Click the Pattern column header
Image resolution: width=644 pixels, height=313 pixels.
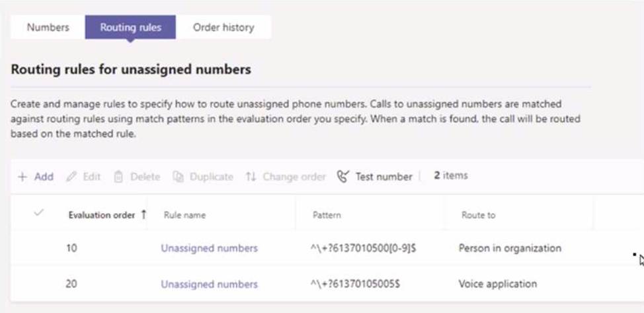point(327,215)
